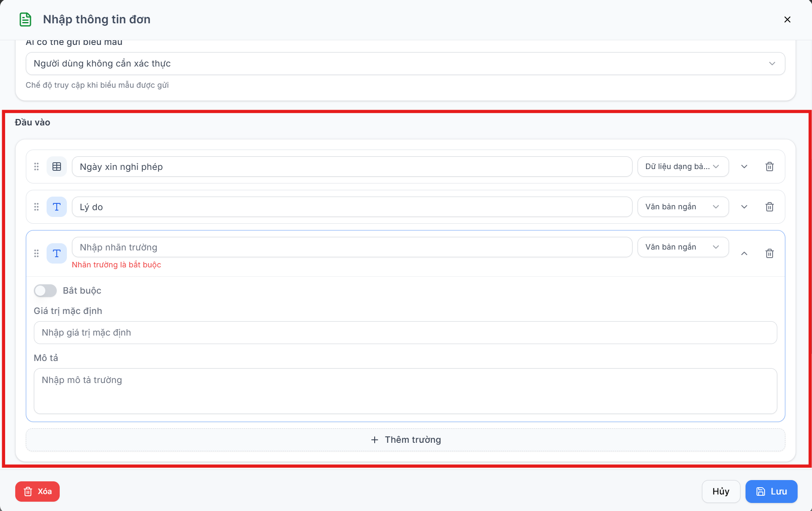Expand the Lý do field settings
Viewport: 812px width, 511px height.
(x=744, y=207)
